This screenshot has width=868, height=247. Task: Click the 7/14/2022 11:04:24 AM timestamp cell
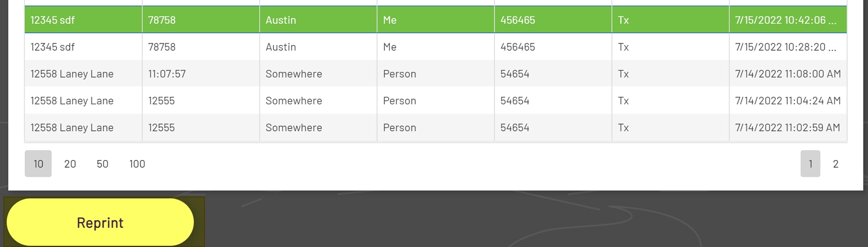(788, 101)
